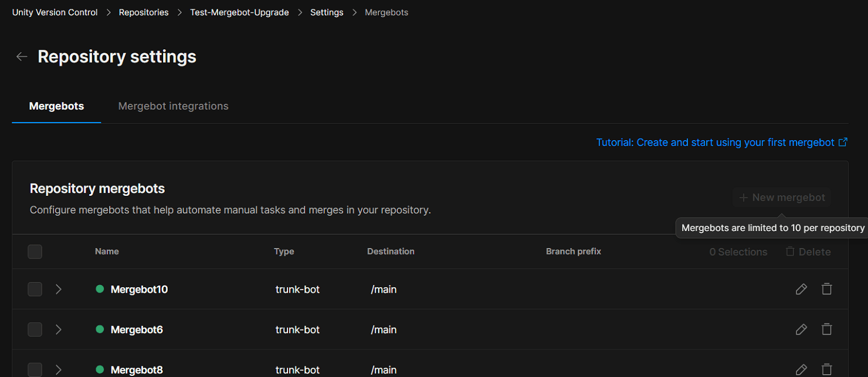
Task: Tick the Mergebot6 row checkbox
Action: [35, 330]
